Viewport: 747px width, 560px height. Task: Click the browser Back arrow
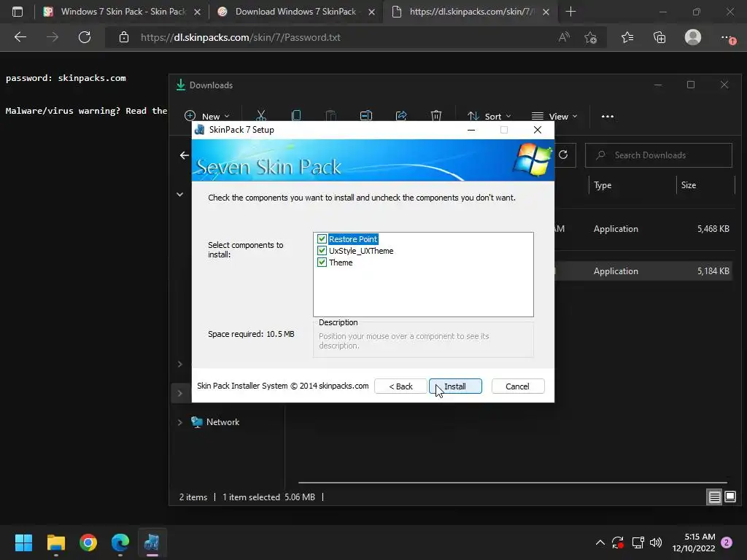point(20,37)
